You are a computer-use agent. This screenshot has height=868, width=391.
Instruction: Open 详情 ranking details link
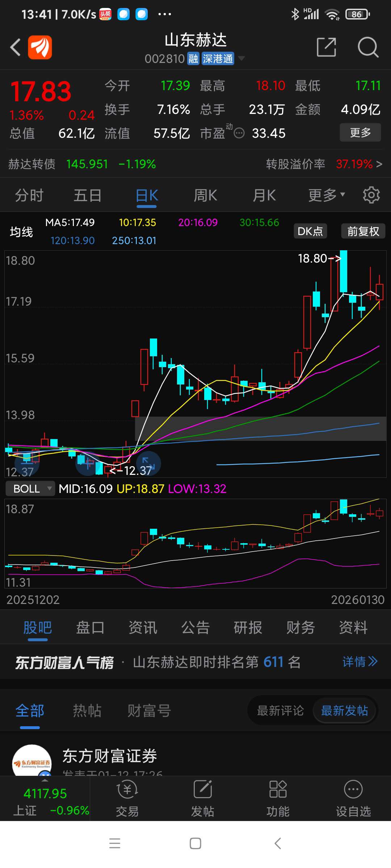point(360,662)
